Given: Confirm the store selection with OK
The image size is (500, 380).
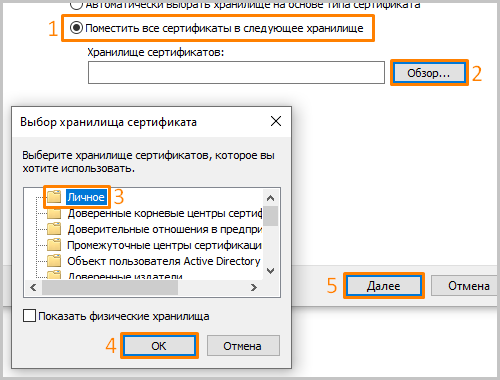Looking at the screenshot, I should point(159,346).
